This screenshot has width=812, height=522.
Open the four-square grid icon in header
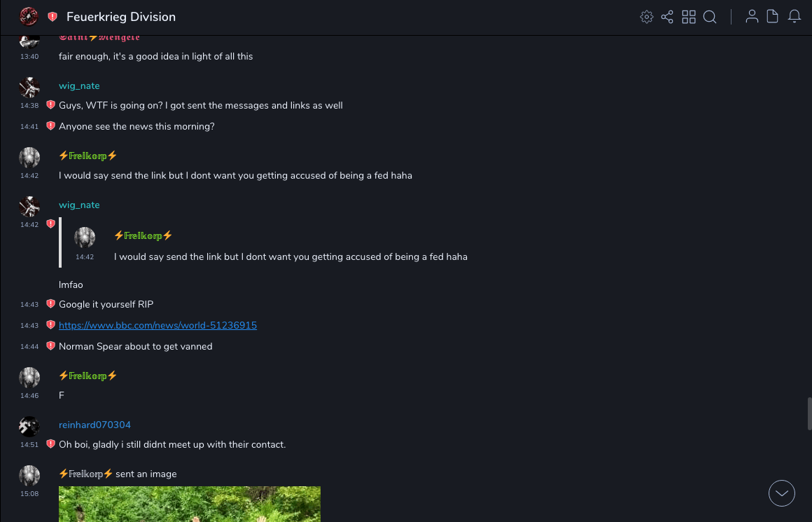point(689,17)
